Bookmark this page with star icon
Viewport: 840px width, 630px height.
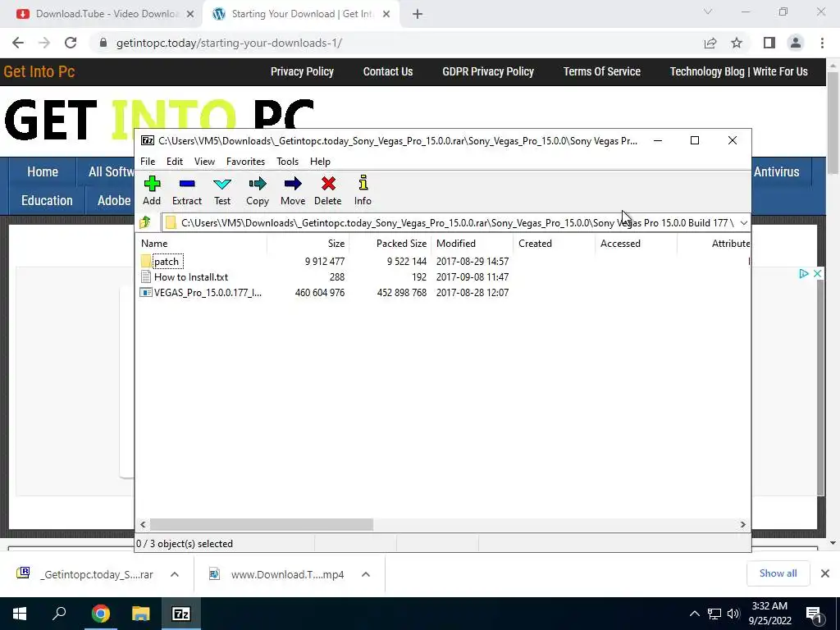(737, 43)
